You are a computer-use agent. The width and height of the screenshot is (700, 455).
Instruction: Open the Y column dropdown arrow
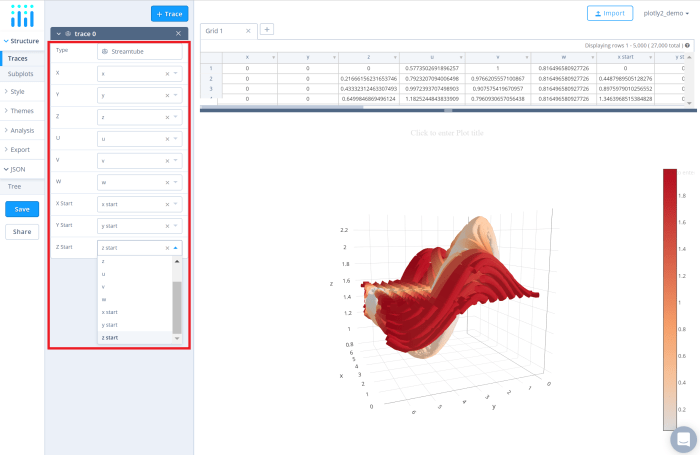point(175,95)
